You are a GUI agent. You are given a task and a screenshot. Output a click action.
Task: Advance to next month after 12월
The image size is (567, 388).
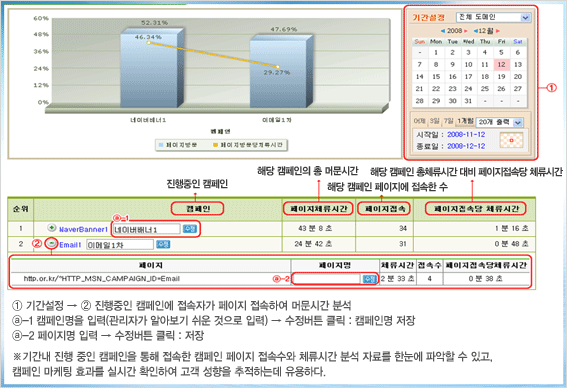[x=498, y=31]
